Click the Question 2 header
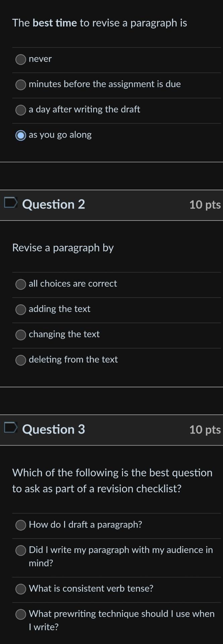 [x=54, y=204]
